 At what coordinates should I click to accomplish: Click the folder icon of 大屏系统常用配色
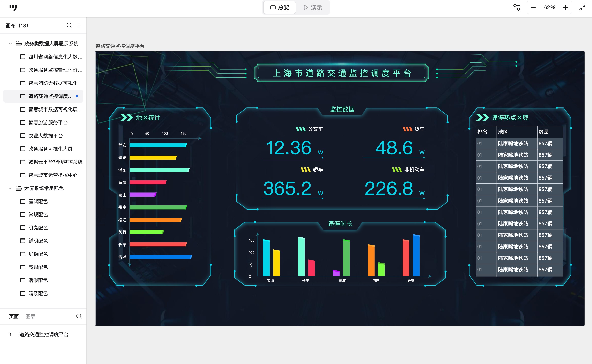[x=18, y=188]
